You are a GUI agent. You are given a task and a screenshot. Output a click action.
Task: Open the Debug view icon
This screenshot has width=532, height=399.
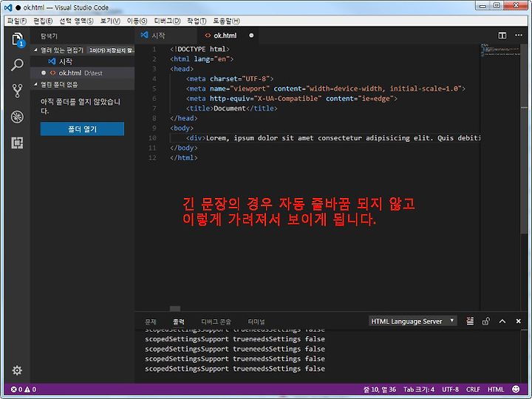[17, 117]
